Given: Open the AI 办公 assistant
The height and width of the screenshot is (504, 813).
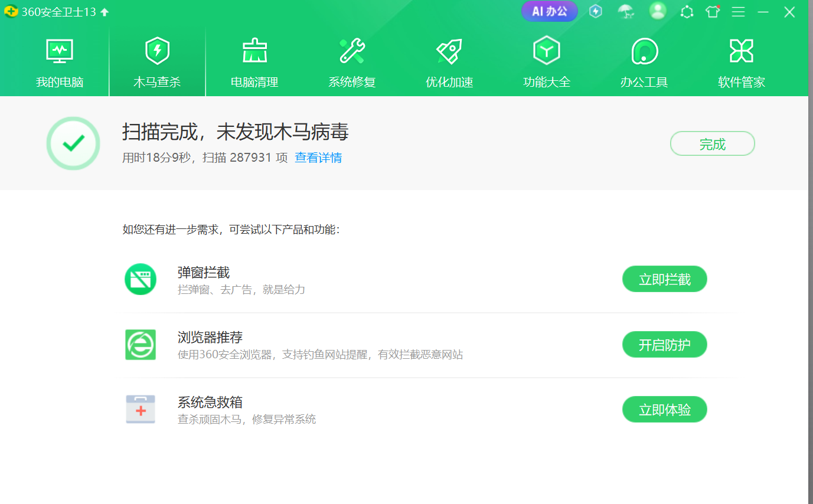Looking at the screenshot, I should 550,11.
